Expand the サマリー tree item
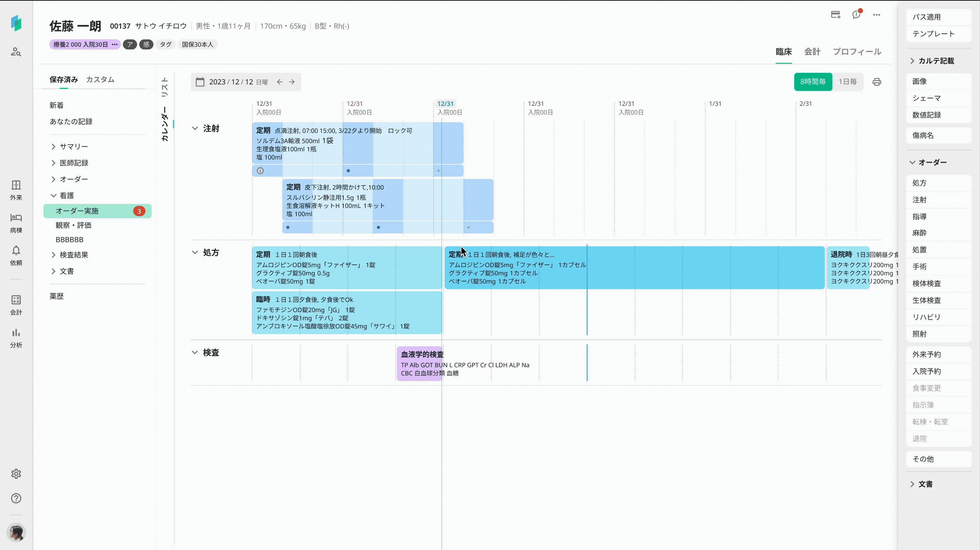The width and height of the screenshot is (980, 550). pyautogui.click(x=53, y=147)
